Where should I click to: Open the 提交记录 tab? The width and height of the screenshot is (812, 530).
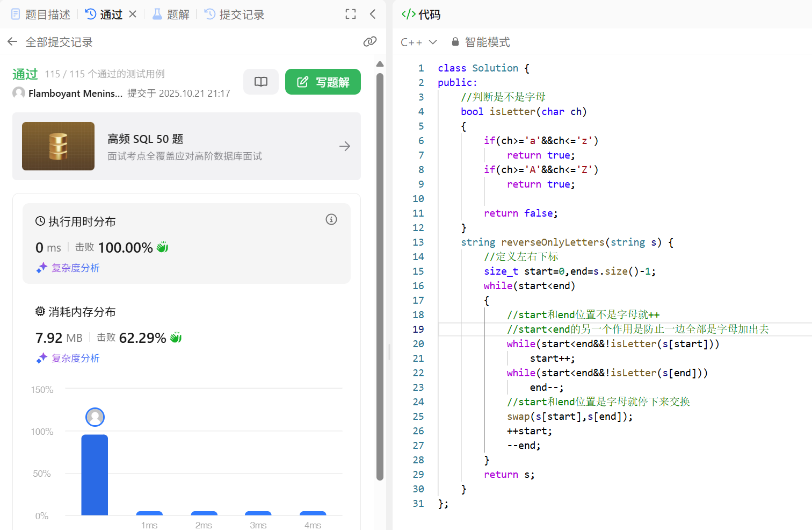coord(235,15)
